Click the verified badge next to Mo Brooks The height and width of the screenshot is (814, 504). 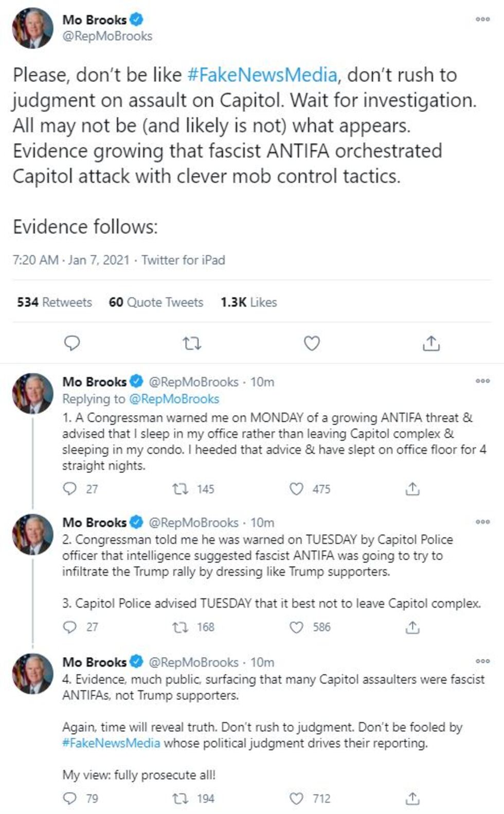pos(136,19)
